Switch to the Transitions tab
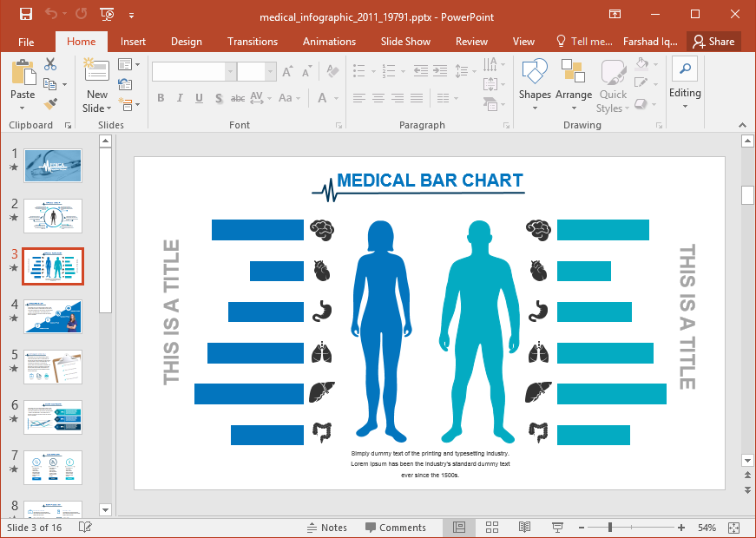This screenshot has height=538, width=756. (x=253, y=42)
